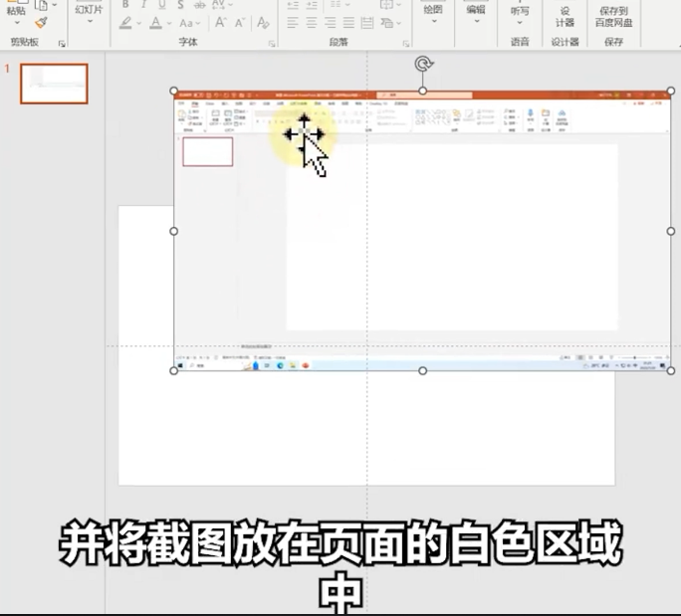The height and width of the screenshot is (616, 681).
Task: Click the picture's right-middle sizing handle
Action: [x=671, y=231]
